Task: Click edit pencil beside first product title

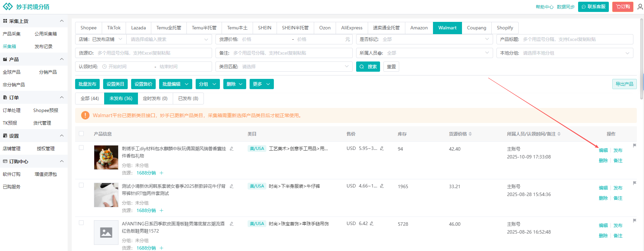Action: click(232, 149)
